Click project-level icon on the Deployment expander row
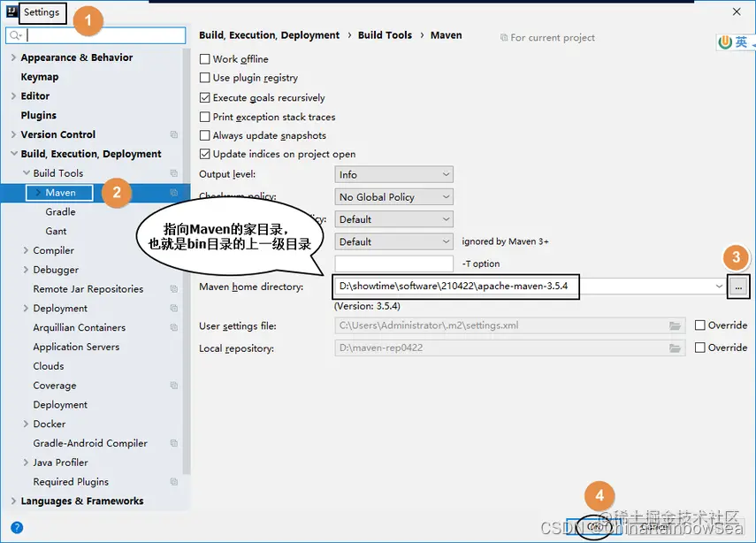The width and height of the screenshot is (756, 543). [x=174, y=308]
